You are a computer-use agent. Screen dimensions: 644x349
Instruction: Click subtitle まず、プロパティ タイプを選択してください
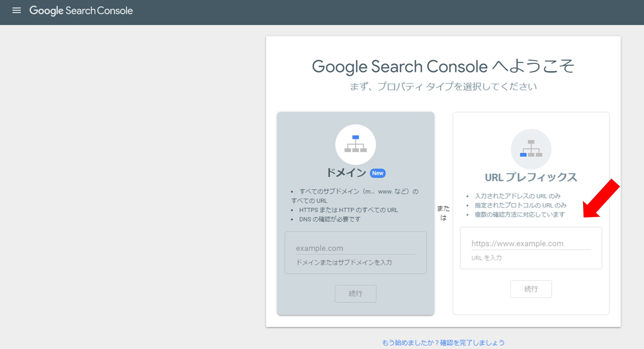point(443,87)
